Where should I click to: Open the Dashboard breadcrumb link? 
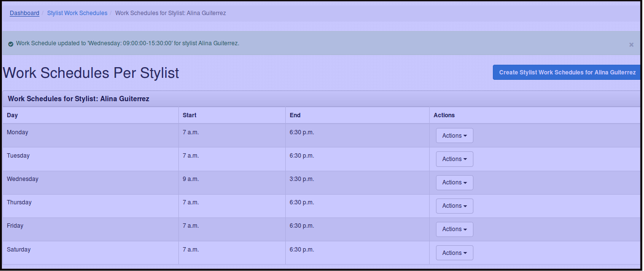(x=24, y=13)
